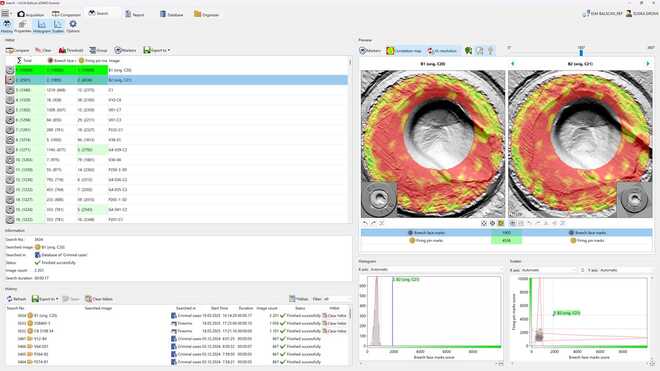Select history entry V12-B4
Screen dimensions: 660x371
[177, 339]
